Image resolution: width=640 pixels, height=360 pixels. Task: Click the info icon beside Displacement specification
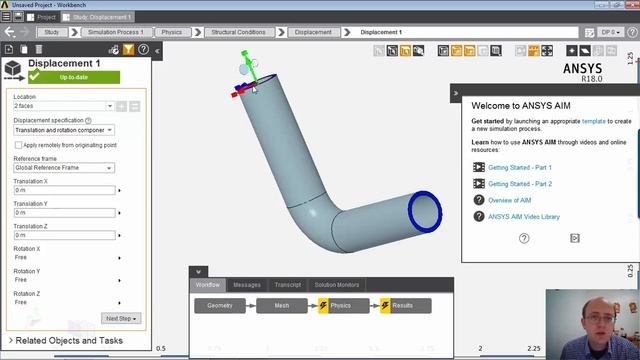pyautogui.click(x=88, y=120)
